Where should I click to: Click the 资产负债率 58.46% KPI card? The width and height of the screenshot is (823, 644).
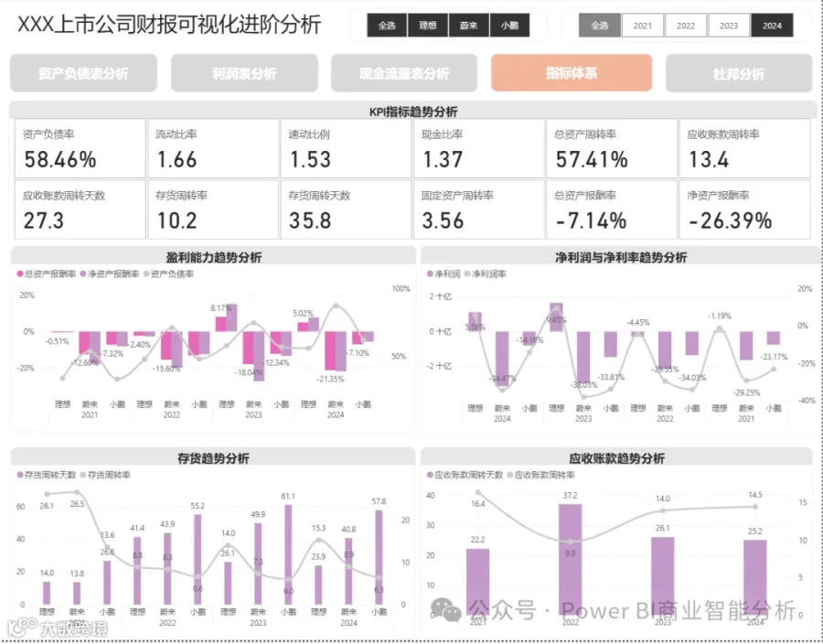point(80,148)
